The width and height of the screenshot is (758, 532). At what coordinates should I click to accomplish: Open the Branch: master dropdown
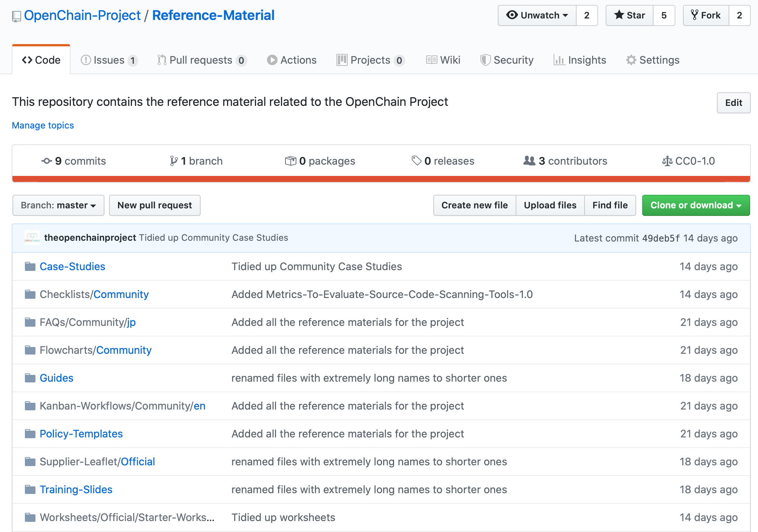[58, 205]
